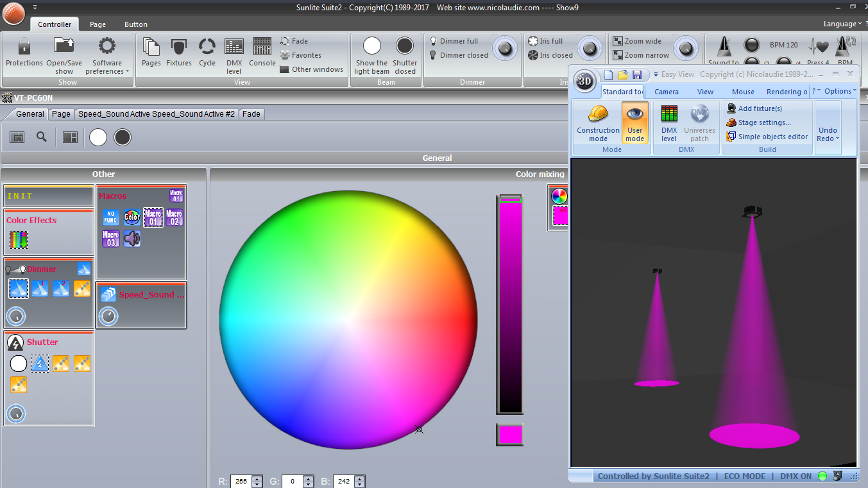Click Add fixture(s) in Easy View
Image resolution: width=868 pixels, height=488 pixels.
pos(760,108)
